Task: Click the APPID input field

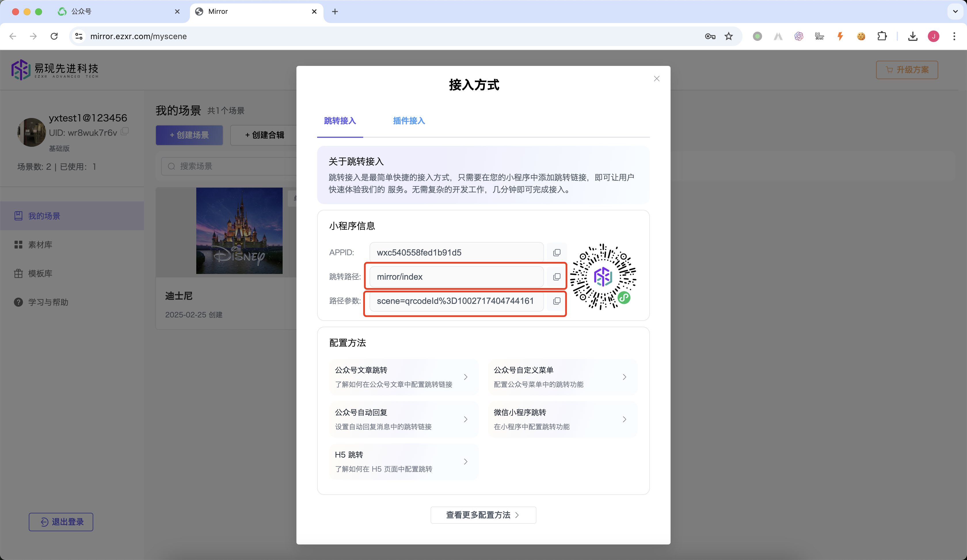Action: click(456, 252)
